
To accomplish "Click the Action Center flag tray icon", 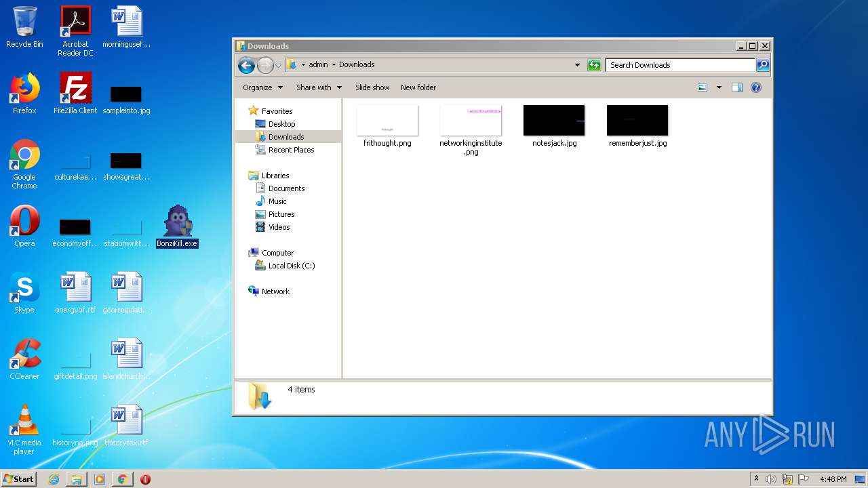I will 804,479.
